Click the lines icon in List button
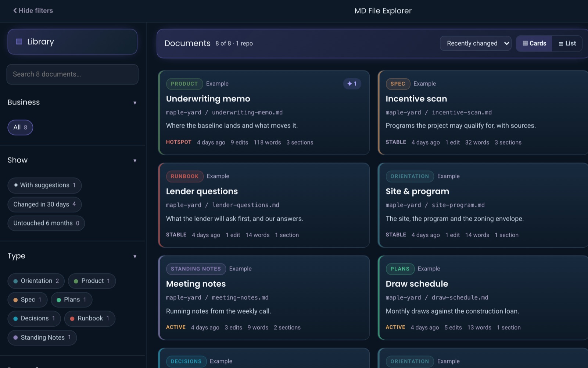 (561, 44)
